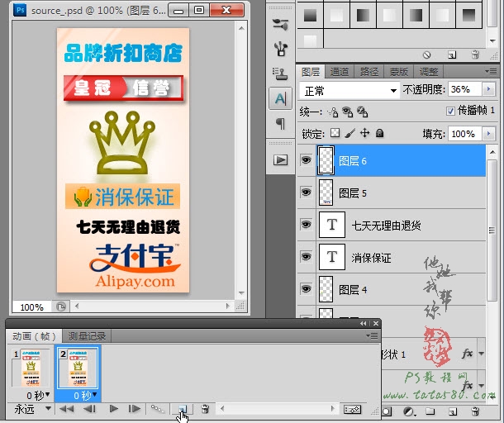The image size is (504, 423).
Task: Lock layer position
Action: tap(365, 133)
